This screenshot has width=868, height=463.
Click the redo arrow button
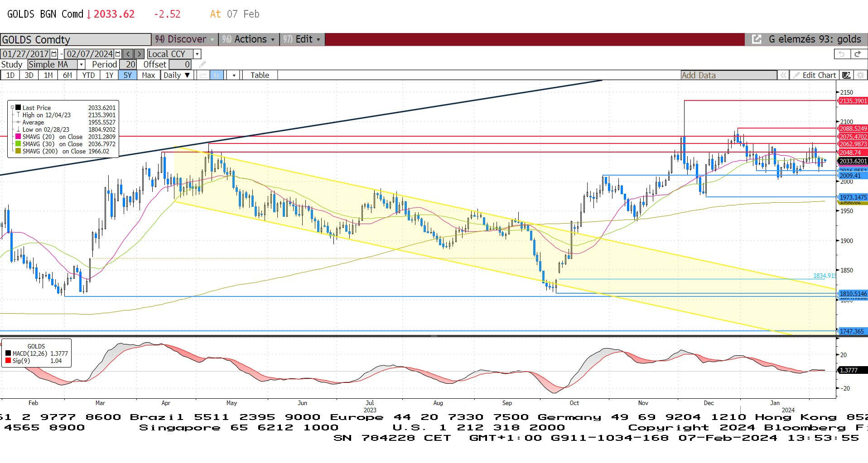click(858, 54)
